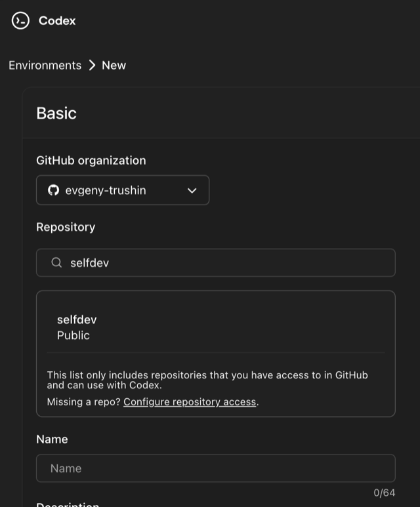Click the 0/64 character counter
Viewport: 420px width, 507px height.
tap(384, 493)
